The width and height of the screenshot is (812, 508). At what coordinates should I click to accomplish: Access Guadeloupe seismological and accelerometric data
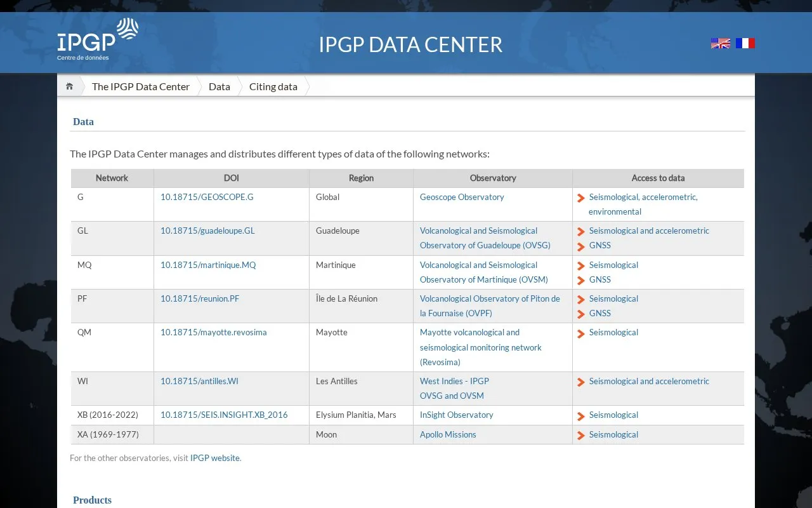coord(649,231)
